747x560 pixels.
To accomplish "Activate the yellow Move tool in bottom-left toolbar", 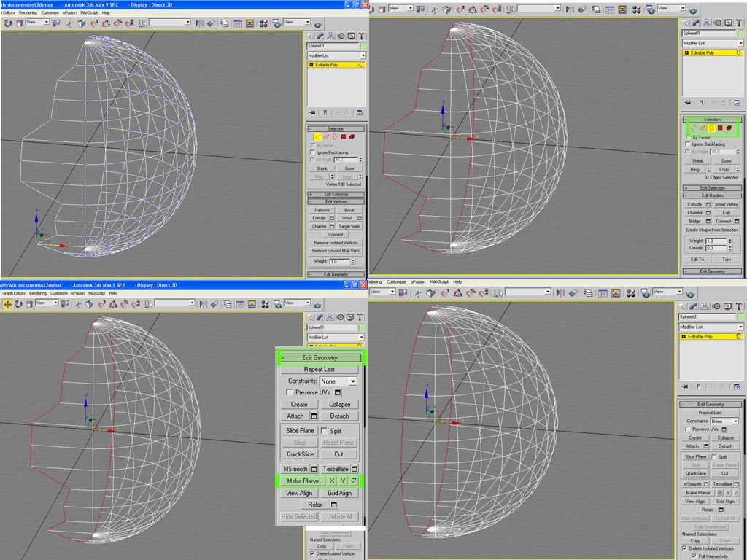I will 7,304.
